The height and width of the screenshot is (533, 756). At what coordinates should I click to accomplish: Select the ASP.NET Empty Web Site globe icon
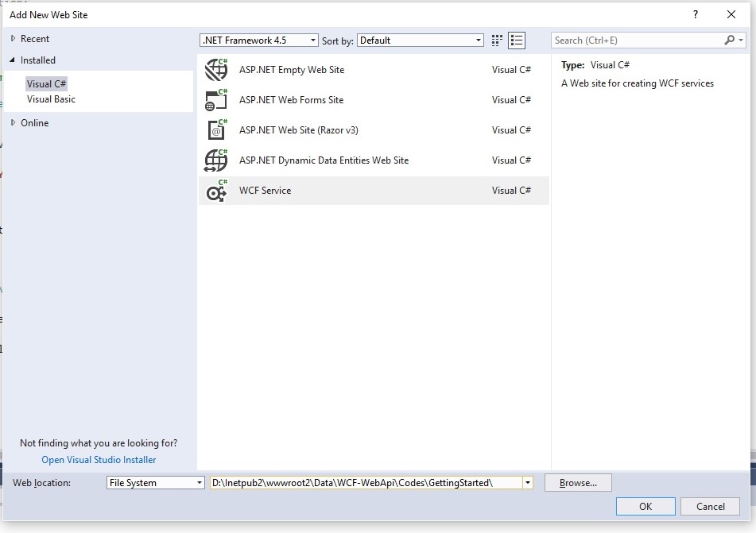(x=216, y=70)
